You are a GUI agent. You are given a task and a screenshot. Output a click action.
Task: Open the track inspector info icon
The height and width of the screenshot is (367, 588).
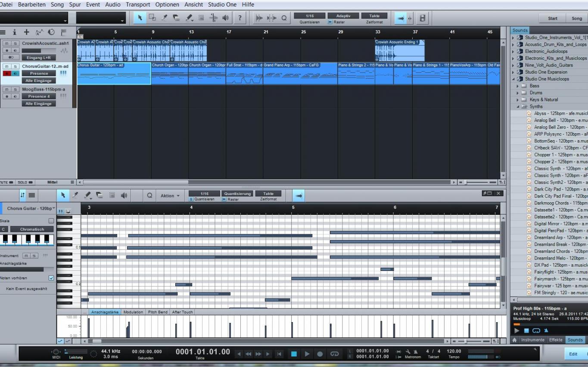14,32
